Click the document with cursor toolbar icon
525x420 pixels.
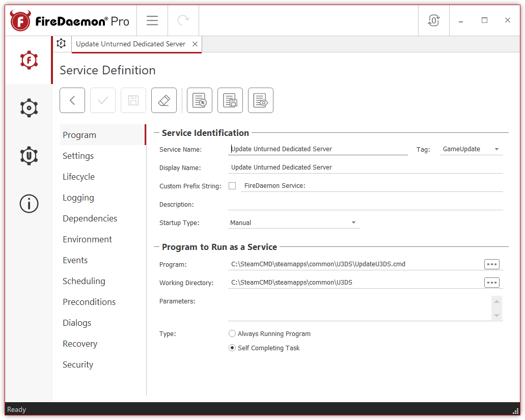[x=200, y=100]
